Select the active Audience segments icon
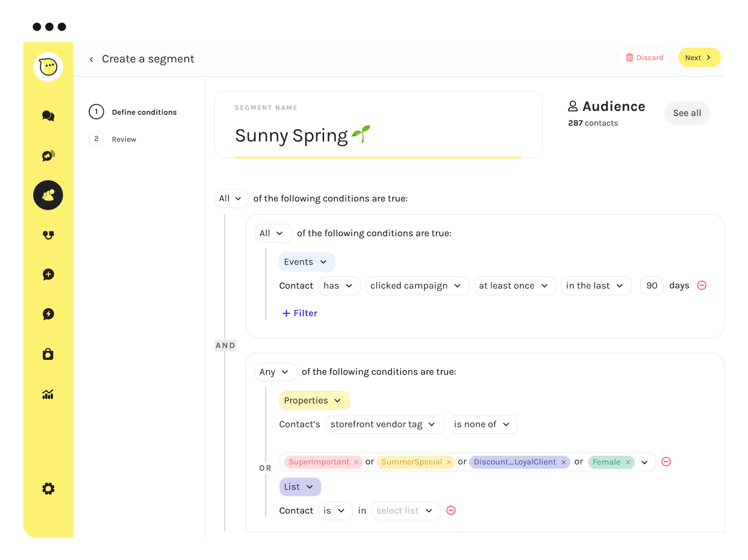This screenshot has width=748, height=560. 48,195
